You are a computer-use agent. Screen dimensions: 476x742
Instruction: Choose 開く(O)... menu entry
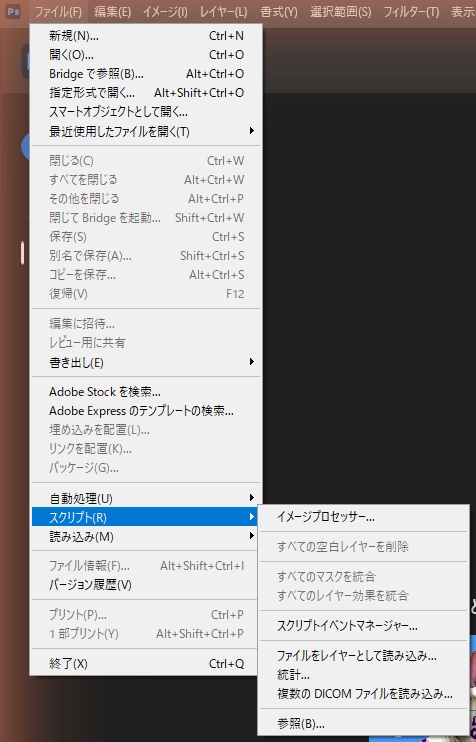[146, 55]
